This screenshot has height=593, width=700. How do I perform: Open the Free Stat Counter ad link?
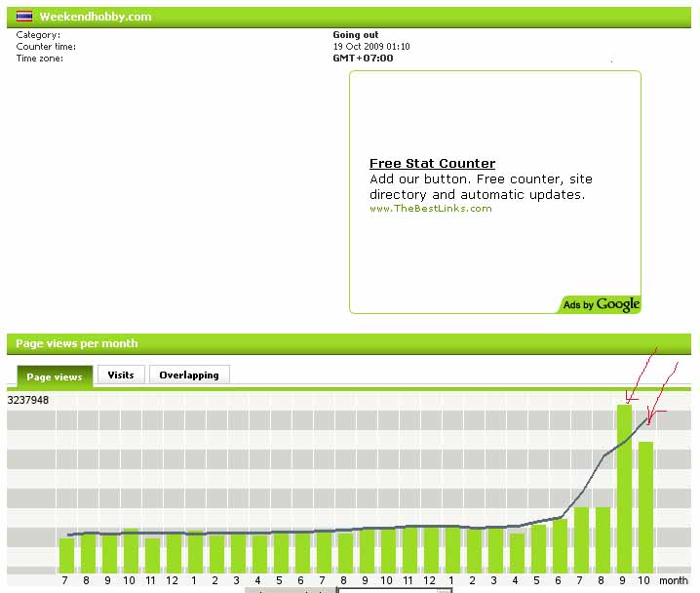pos(432,164)
